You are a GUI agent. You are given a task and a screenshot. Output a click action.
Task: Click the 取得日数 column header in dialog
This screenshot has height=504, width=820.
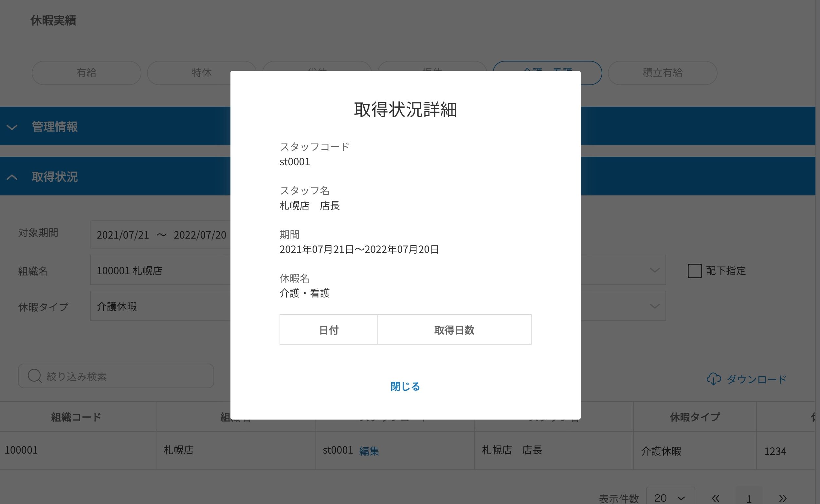click(454, 330)
